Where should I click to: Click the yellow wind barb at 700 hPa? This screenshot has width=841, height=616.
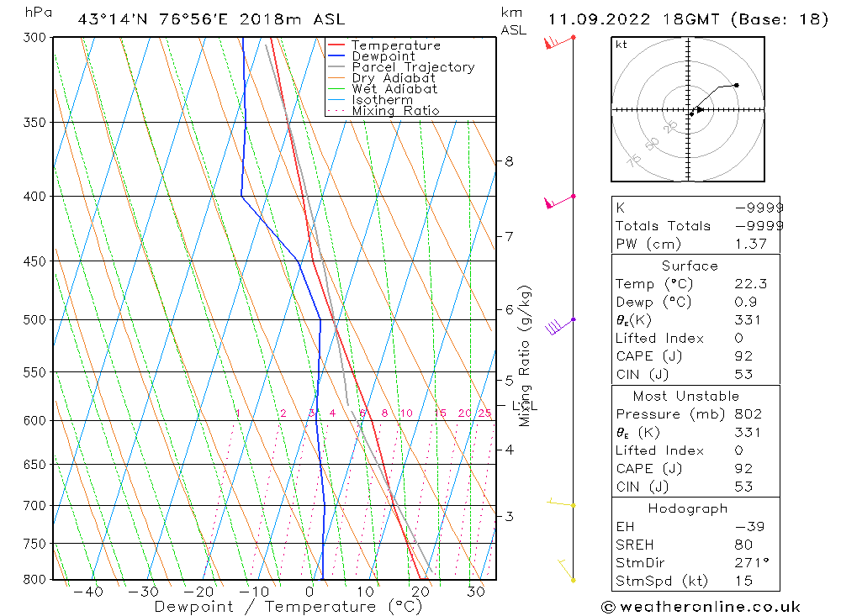coord(561,503)
